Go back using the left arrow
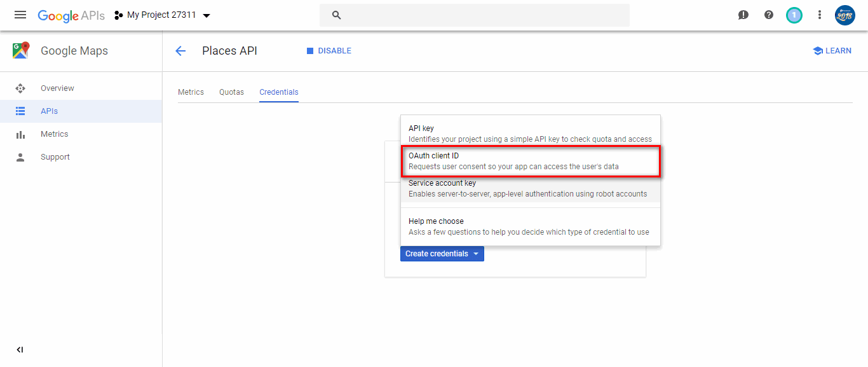The height and width of the screenshot is (367, 868). (180, 51)
